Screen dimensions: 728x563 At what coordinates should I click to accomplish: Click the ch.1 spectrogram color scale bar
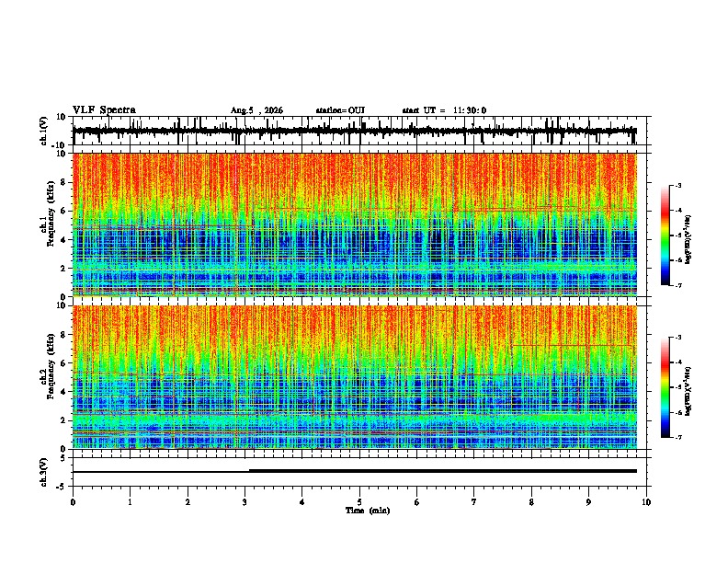click(x=665, y=236)
